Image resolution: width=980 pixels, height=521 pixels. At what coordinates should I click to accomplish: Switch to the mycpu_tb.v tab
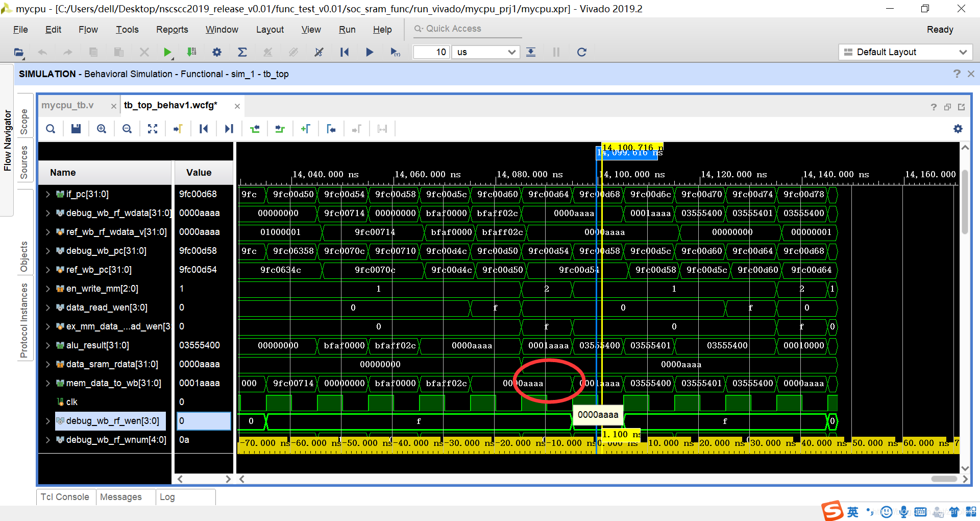click(x=67, y=105)
